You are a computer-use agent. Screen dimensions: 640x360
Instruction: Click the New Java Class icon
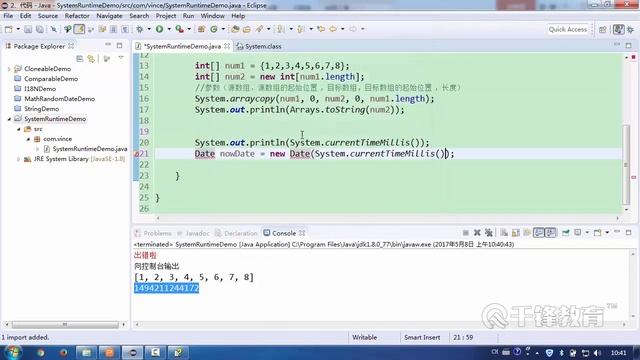pyautogui.click(x=213, y=29)
